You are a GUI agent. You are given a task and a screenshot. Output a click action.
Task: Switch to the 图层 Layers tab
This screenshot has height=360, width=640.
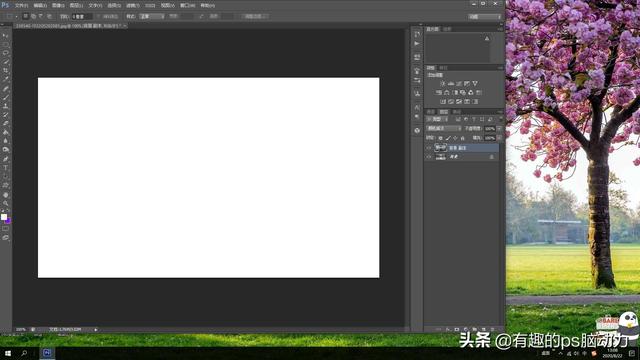point(444,111)
